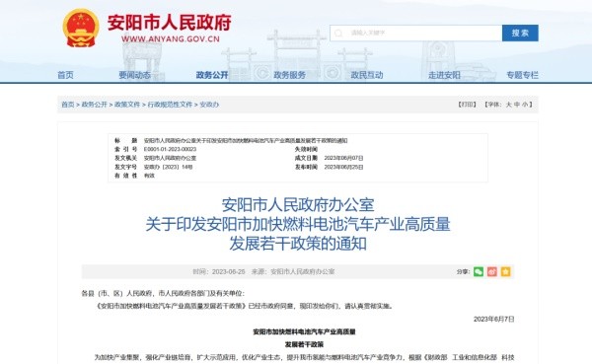This screenshot has width=592, height=364.
Task: Click 政策文件 breadcrumb link
Action: pyautogui.click(x=127, y=105)
